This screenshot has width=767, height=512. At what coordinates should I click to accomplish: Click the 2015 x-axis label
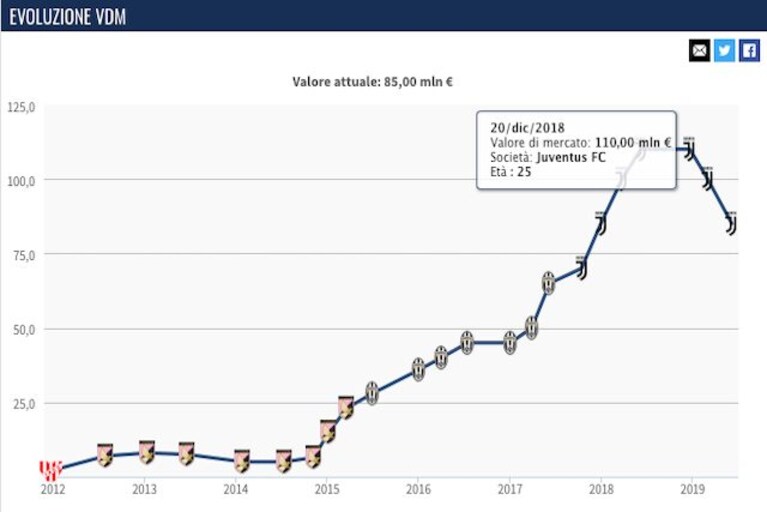[327, 489]
